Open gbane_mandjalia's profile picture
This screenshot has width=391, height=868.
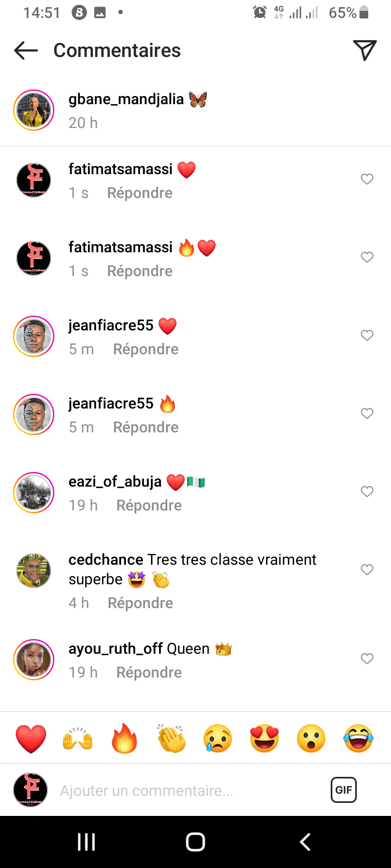click(x=34, y=110)
